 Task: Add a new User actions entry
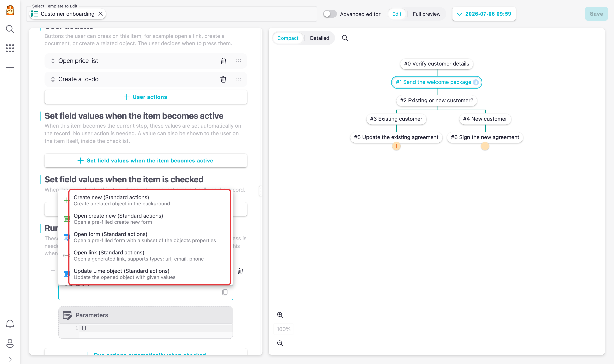(146, 97)
